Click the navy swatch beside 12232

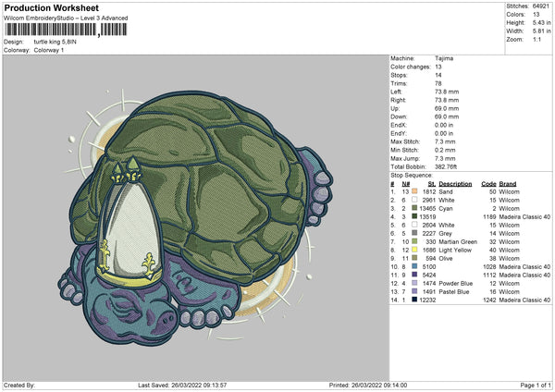pyautogui.click(x=414, y=300)
